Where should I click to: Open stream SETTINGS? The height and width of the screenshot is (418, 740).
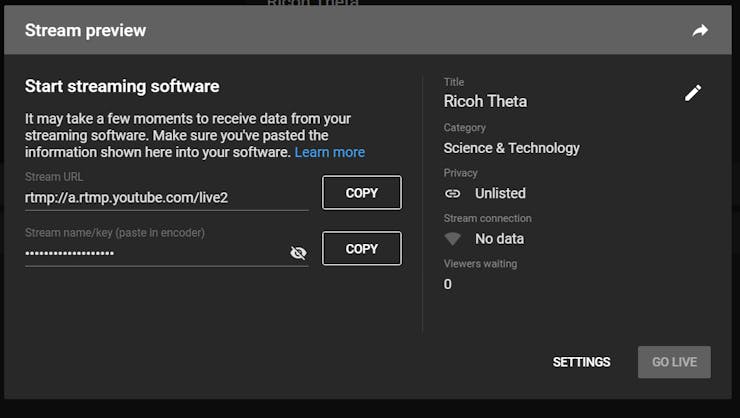click(581, 362)
